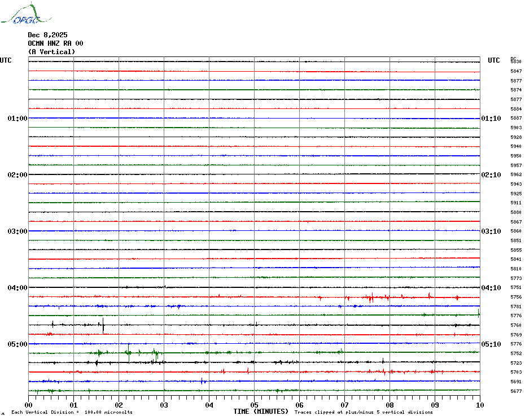
Task: Click the TIME (MINUTES) axis title
Action: [261, 412]
